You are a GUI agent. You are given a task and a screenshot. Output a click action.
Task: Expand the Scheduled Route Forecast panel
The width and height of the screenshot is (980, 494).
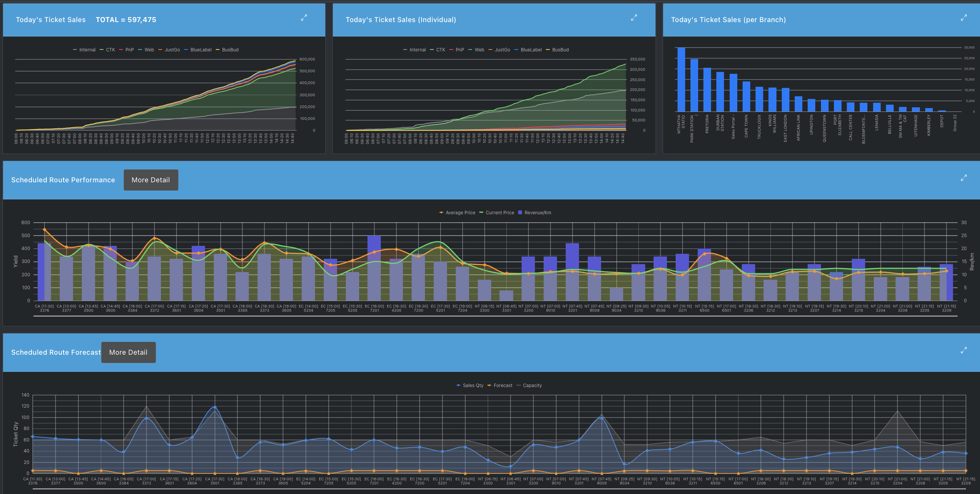964,350
